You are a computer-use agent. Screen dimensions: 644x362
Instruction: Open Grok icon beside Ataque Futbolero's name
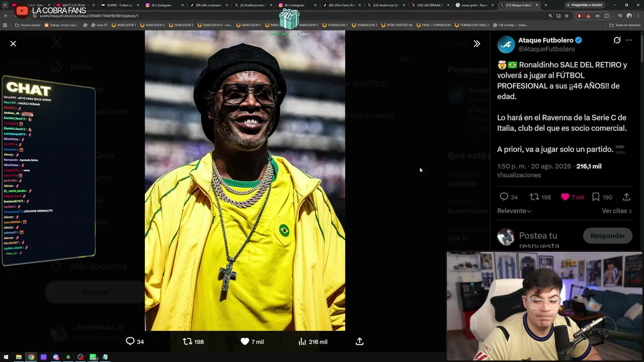pos(617,40)
